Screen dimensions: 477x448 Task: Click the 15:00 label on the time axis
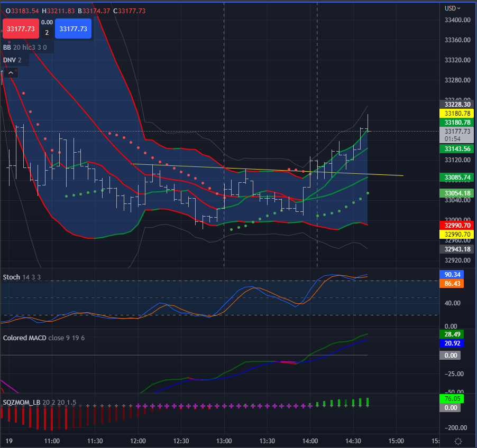[x=396, y=441]
